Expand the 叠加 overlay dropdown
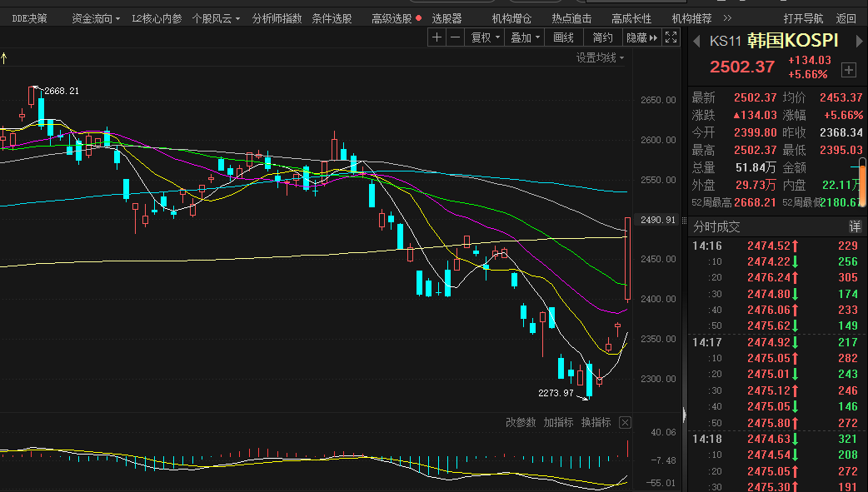 pos(525,37)
